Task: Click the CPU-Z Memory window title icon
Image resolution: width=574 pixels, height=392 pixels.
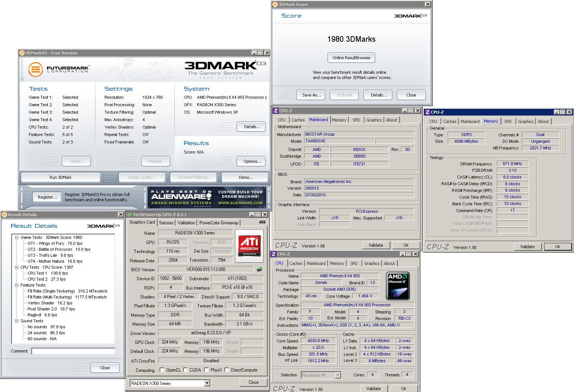Action: (x=427, y=112)
